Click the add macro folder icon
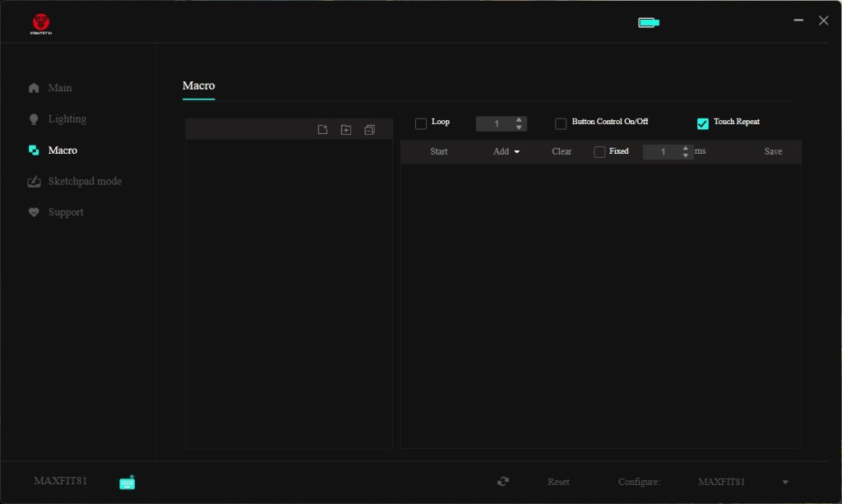842x504 pixels. pyautogui.click(x=346, y=130)
